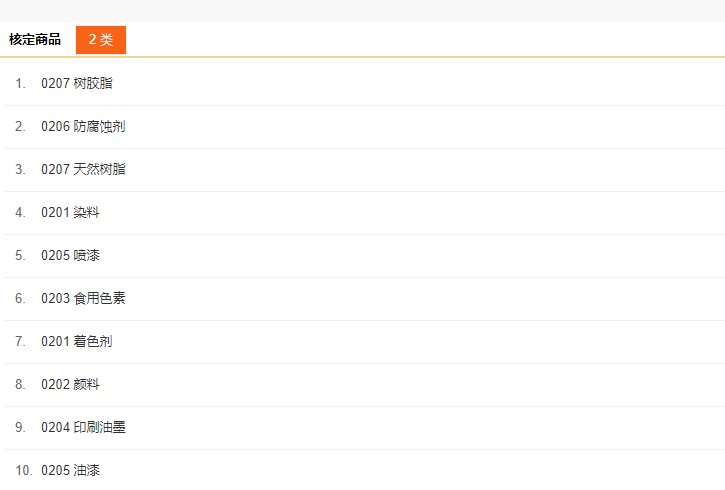Click list number 1. beside 树胶脂
The width and height of the screenshot is (725, 490).
click(20, 83)
